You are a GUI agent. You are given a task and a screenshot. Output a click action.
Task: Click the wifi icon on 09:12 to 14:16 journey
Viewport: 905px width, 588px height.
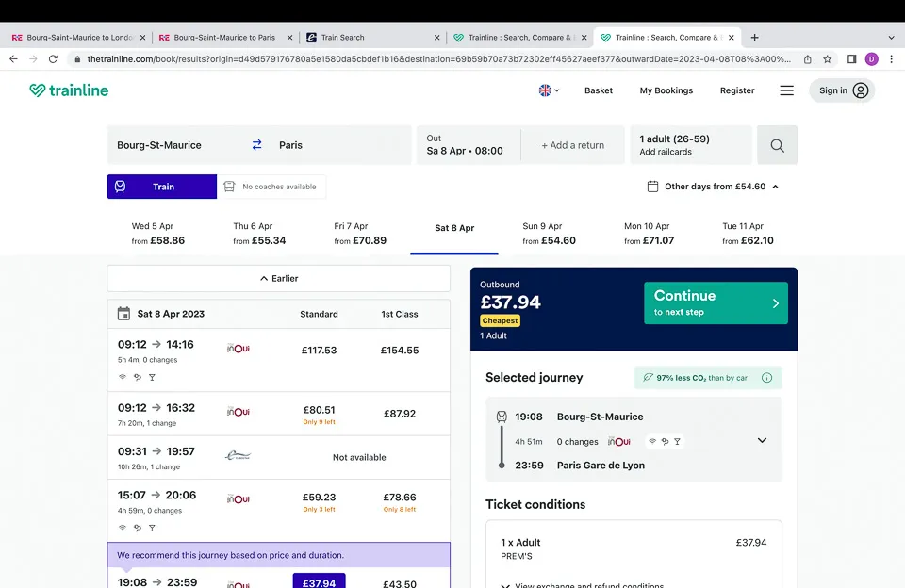123,377
